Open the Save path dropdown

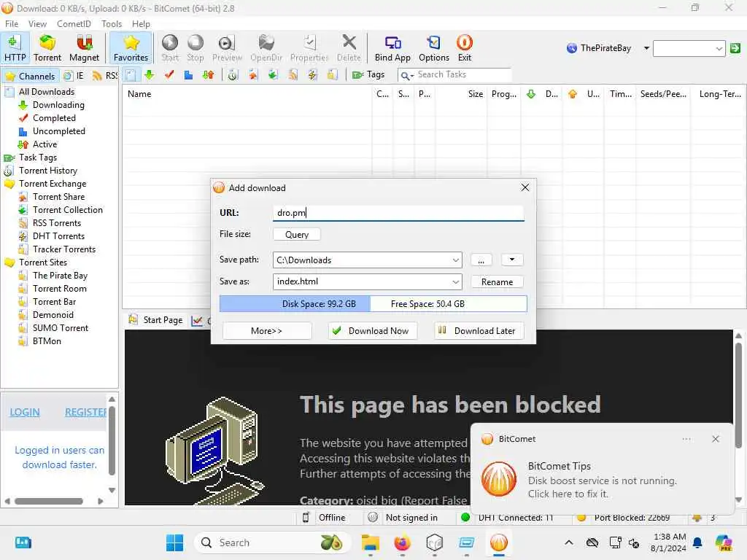tap(455, 260)
